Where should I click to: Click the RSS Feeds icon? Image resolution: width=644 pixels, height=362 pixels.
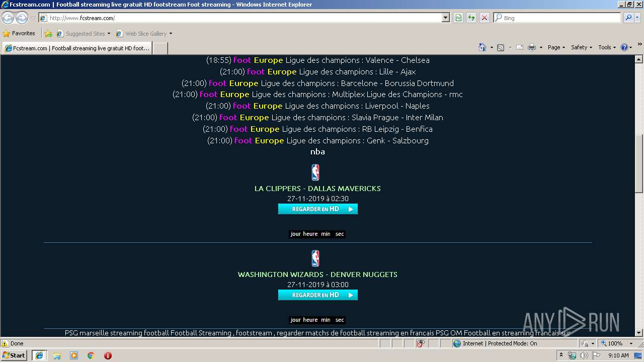tap(501, 47)
